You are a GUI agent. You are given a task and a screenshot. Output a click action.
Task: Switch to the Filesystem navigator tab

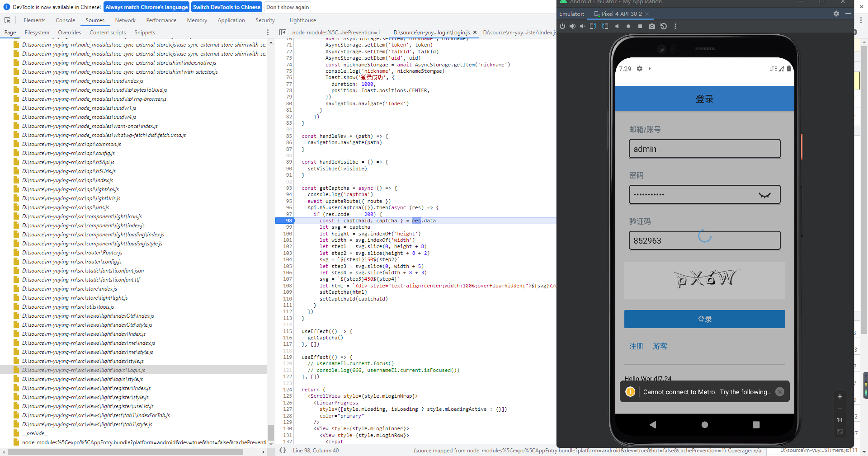click(x=37, y=33)
